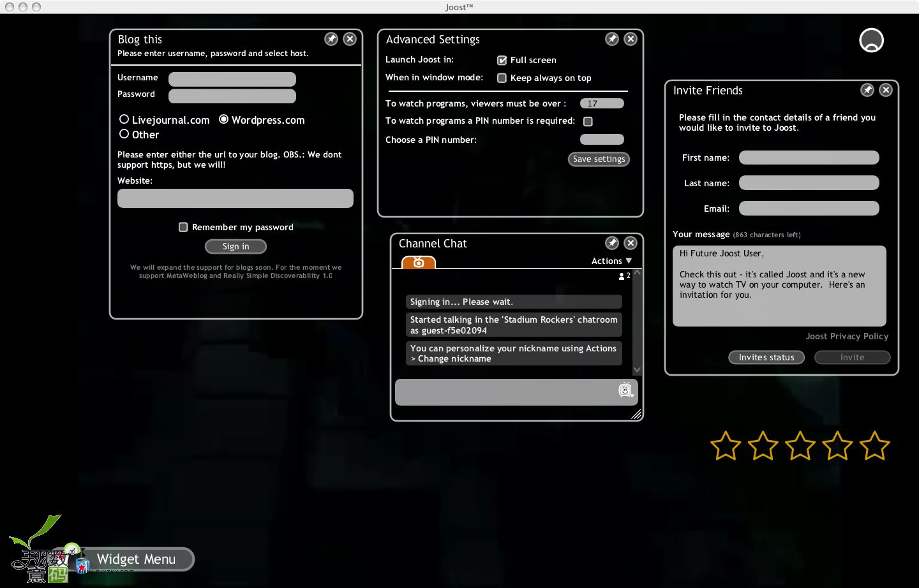Toggle the Full screen checkbox
The image size is (919, 588).
pos(502,60)
